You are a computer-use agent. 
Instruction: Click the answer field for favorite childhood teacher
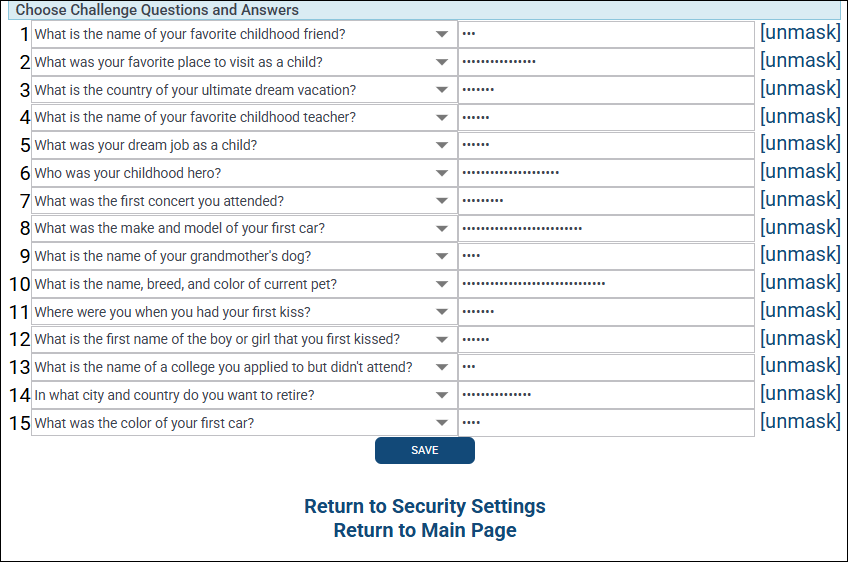click(x=606, y=117)
